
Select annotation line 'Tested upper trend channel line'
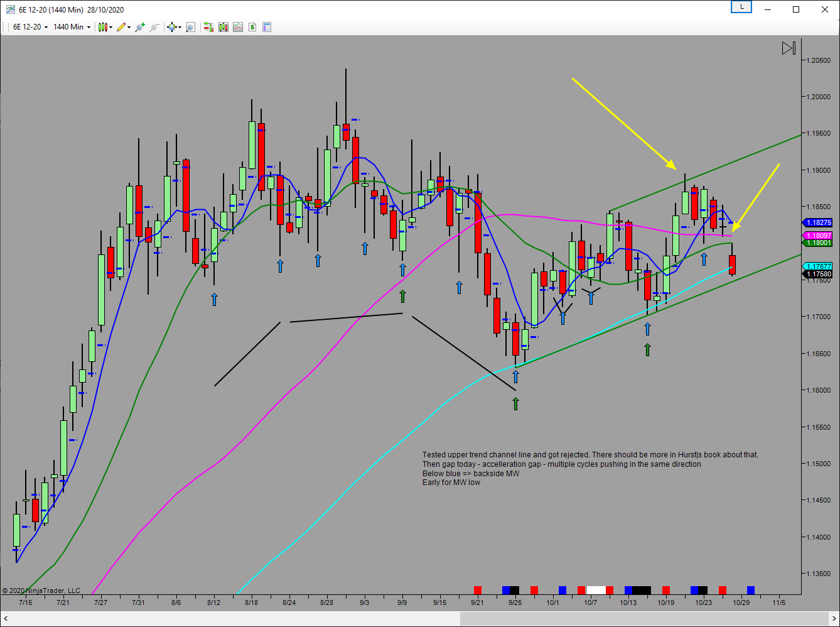(590, 454)
